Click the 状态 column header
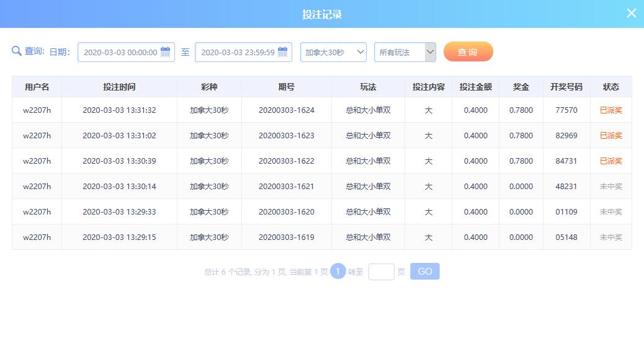This screenshot has width=644, height=359. tap(610, 87)
